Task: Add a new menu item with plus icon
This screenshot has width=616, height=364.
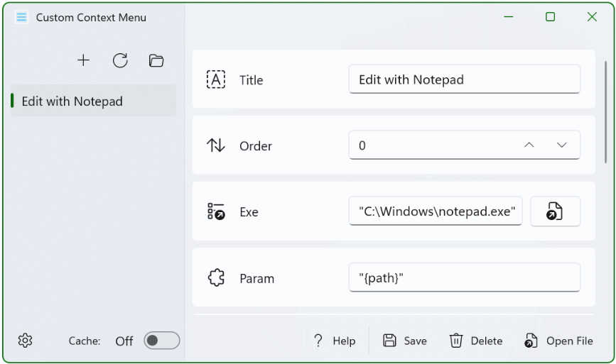Action: 83,60
